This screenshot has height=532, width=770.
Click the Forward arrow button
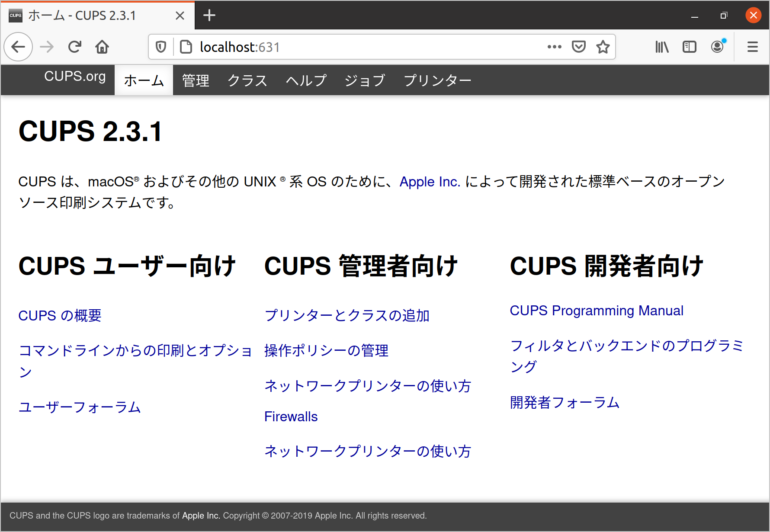point(47,47)
